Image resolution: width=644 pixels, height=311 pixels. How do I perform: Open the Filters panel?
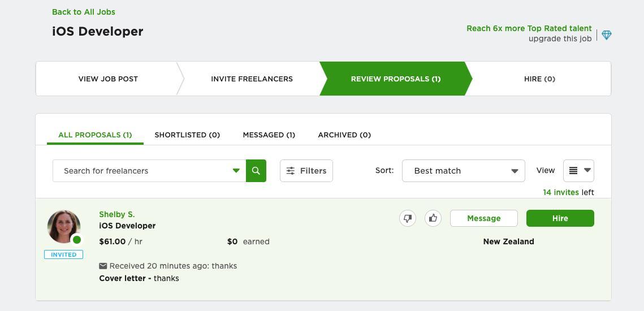pyautogui.click(x=306, y=171)
